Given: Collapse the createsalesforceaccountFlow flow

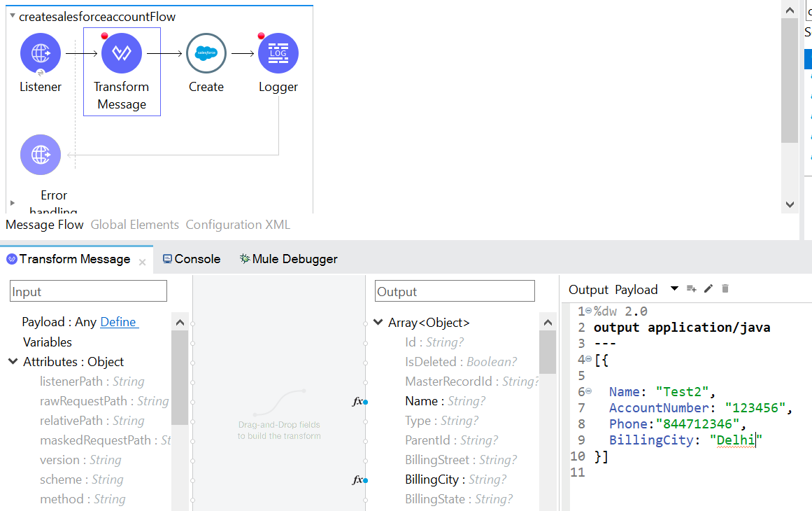Looking at the screenshot, I should (x=13, y=16).
